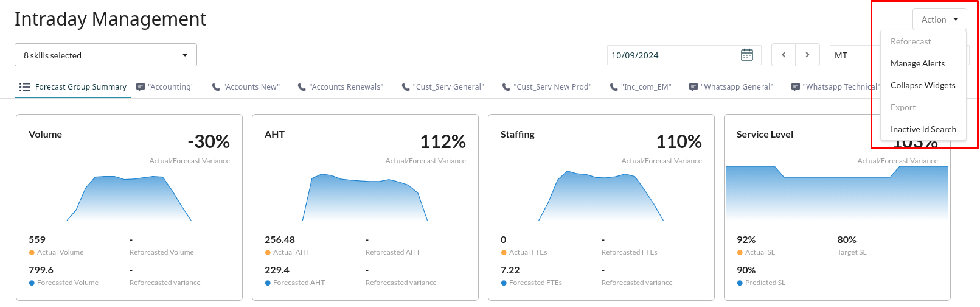Open the "Cust_Serv General" tab
The height and width of the screenshot is (307, 980).
[443, 87]
